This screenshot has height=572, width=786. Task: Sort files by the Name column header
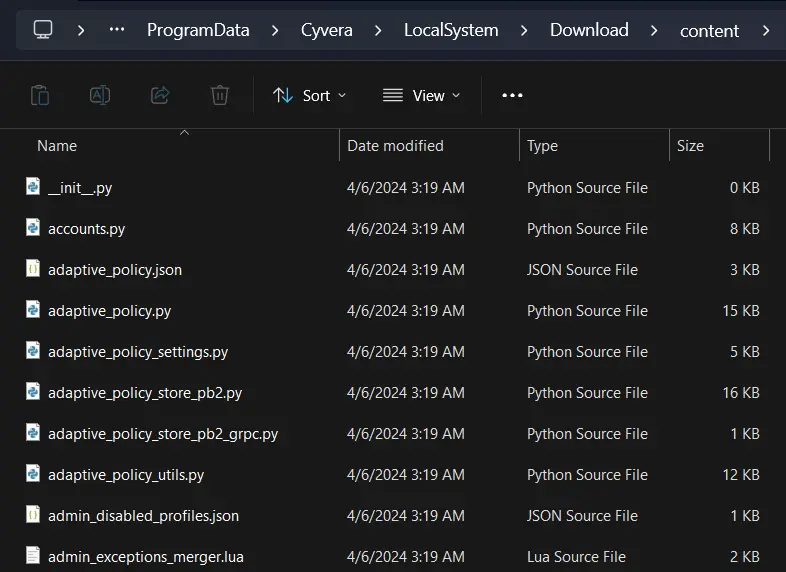pyautogui.click(x=57, y=146)
